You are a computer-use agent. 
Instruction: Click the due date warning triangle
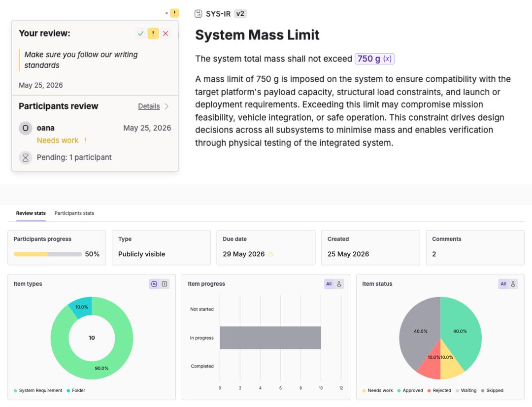(x=270, y=254)
